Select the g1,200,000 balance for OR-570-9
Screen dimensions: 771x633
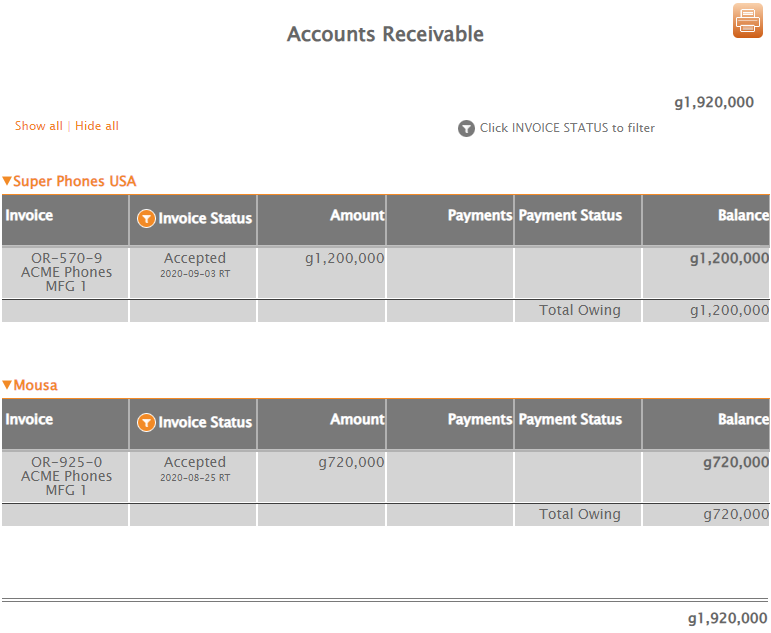coord(729,258)
